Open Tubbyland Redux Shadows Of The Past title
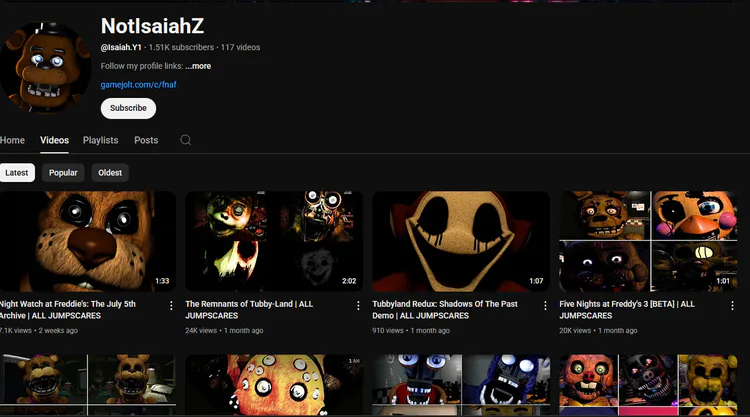Image resolution: width=750 pixels, height=417 pixels. point(445,309)
